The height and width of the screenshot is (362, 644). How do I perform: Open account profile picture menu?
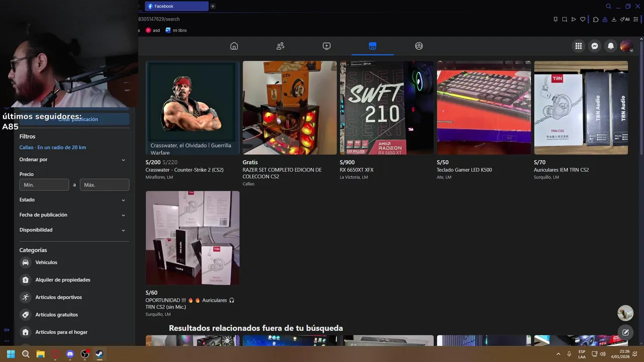click(x=626, y=46)
